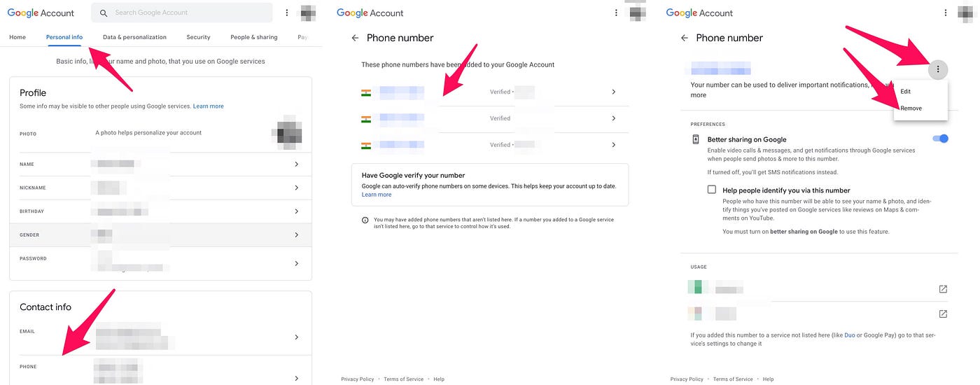980x385 pixels.
Task: Click the Google Account logo in right panel
Action: [x=699, y=13]
